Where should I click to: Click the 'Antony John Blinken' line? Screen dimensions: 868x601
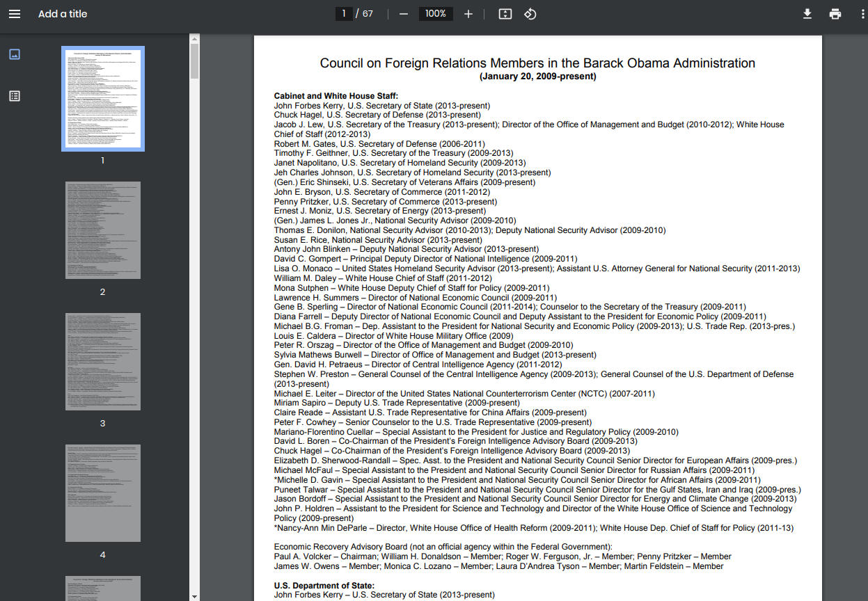[407, 249]
